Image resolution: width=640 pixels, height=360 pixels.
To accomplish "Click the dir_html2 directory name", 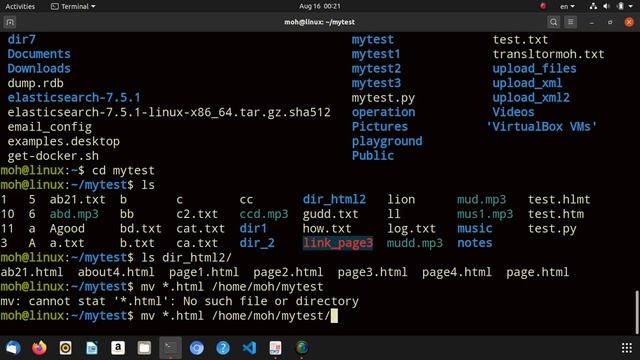I will pyautogui.click(x=334, y=199).
